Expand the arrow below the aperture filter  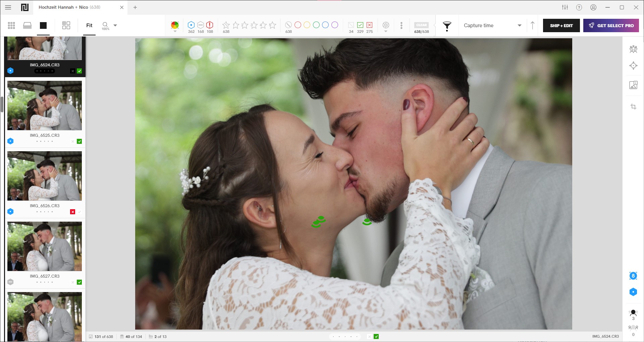tap(386, 32)
